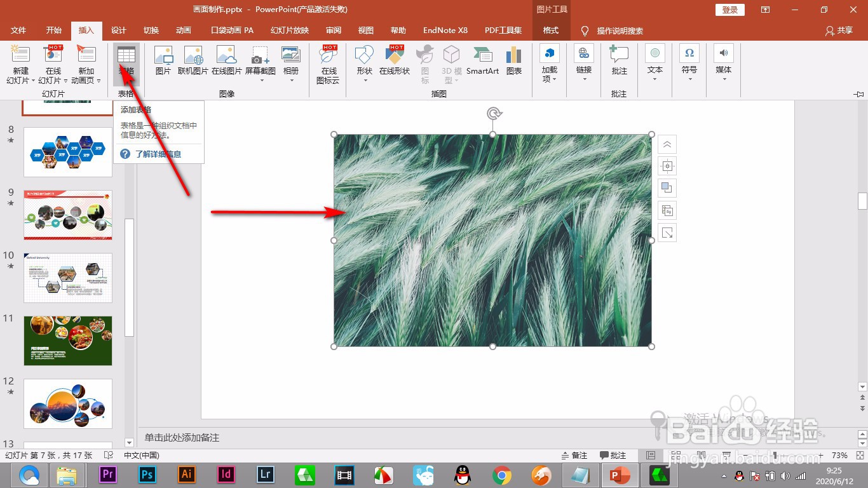Click the layer-order quick icon beside picture

(667, 188)
